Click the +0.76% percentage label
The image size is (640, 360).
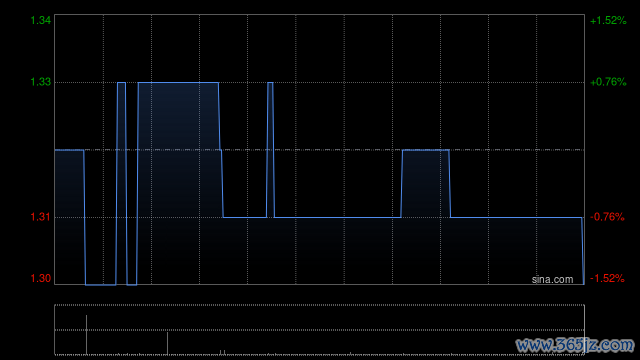[608, 82]
